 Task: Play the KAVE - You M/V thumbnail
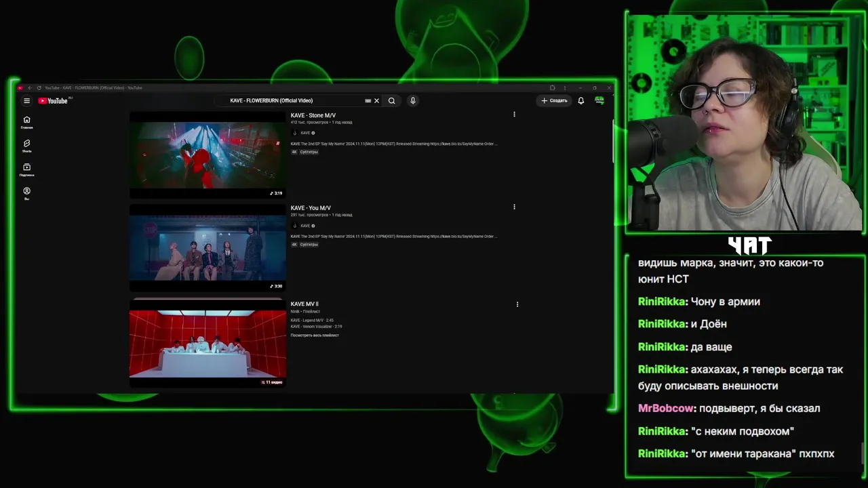tap(208, 248)
